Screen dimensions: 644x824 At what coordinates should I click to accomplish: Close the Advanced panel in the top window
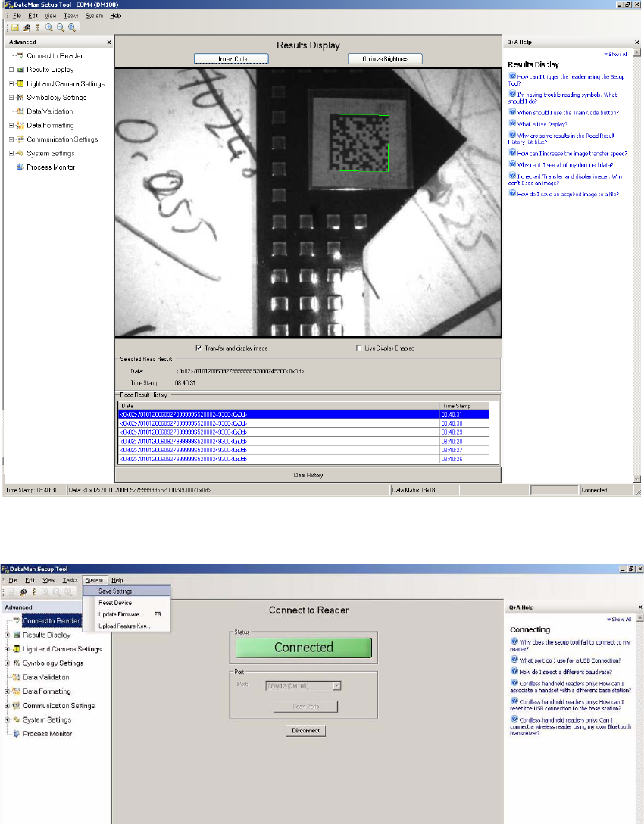[x=109, y=42]
